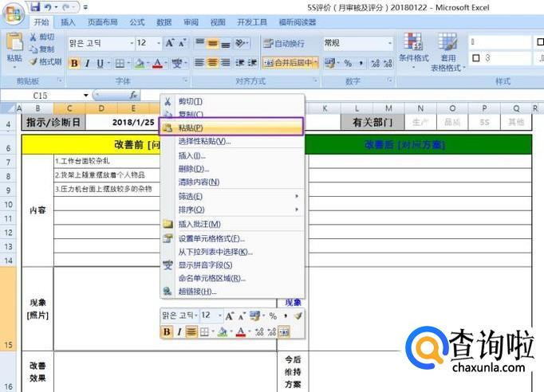Click the Bold button in the mini toolbar

tap(167, 331)
